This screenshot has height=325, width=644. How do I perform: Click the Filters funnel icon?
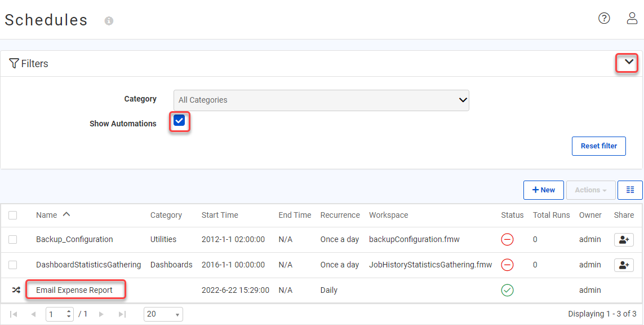pos(14,63)
